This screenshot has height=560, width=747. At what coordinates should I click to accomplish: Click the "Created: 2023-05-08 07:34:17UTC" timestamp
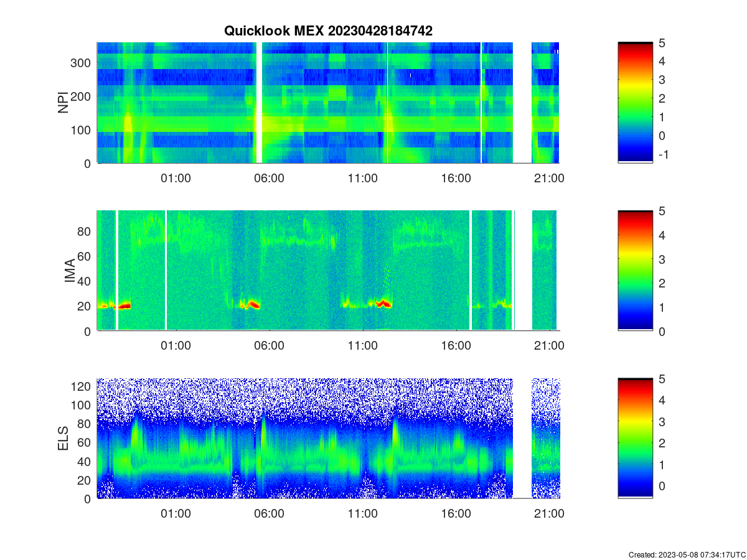[x=687, y=554]
